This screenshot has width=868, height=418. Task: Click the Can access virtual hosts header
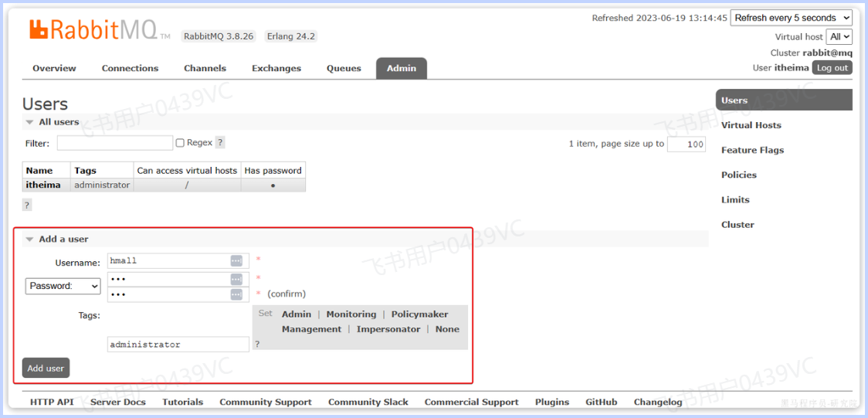(x=187, y=171)
